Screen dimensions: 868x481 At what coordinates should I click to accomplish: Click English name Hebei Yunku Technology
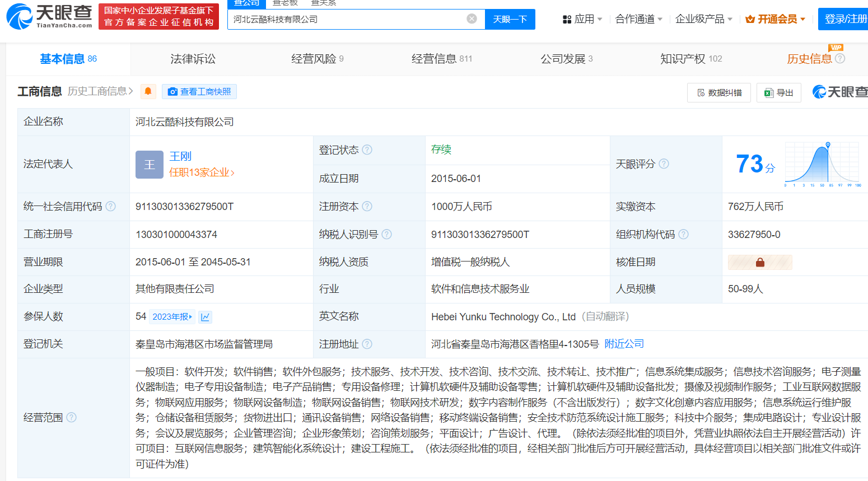[503, 317]
